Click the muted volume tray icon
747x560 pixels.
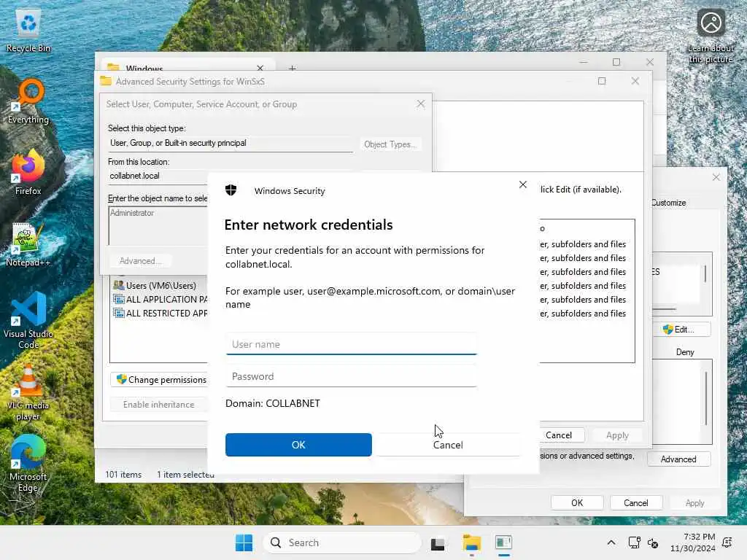[x=653, y=542]
